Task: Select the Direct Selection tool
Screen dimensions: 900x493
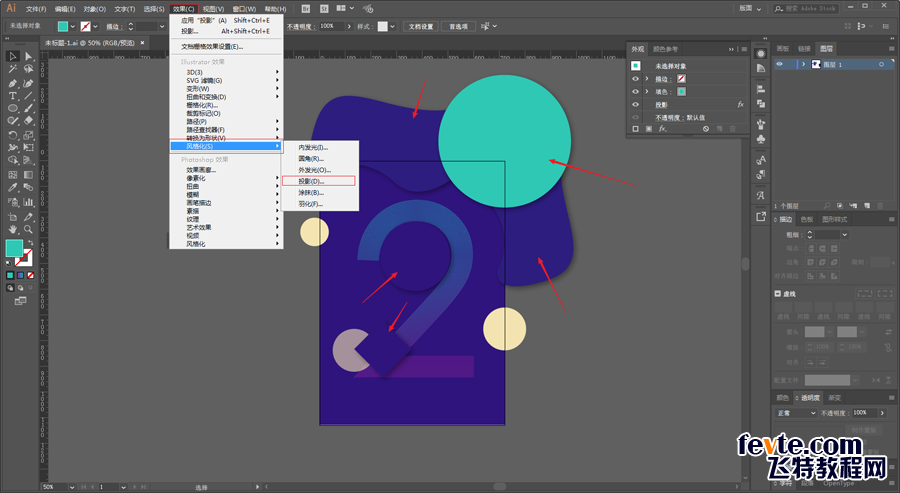Action: [x=28, y=56]
